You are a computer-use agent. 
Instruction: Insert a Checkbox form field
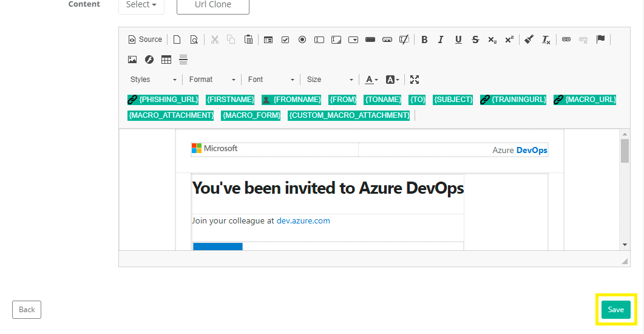(x=285, y=39)
